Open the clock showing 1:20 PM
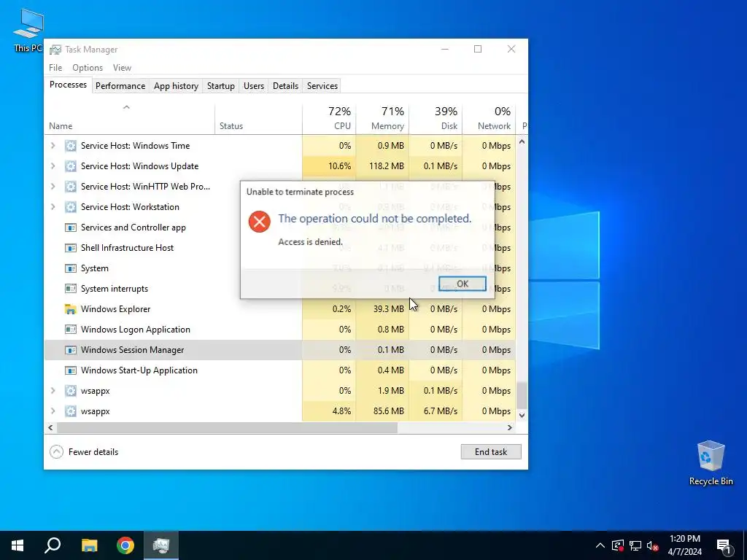Screen dimensions: 747x560 [x=684, y=545]
